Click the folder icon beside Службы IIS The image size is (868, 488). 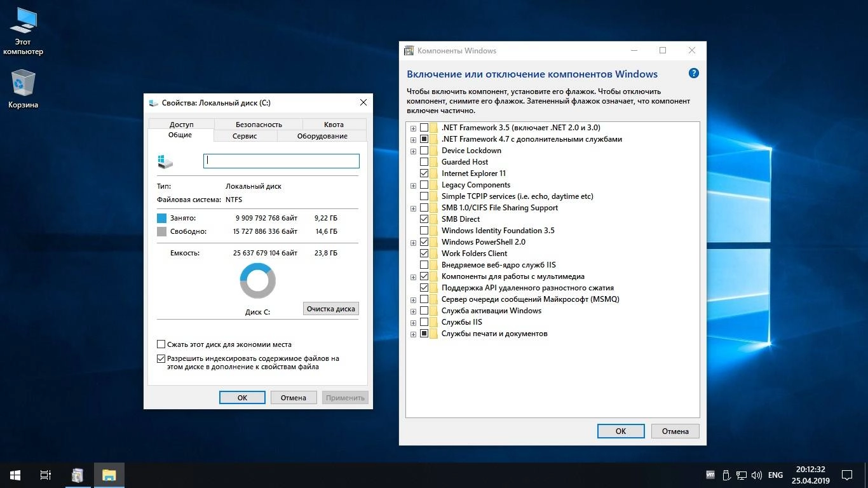(434, 322)
